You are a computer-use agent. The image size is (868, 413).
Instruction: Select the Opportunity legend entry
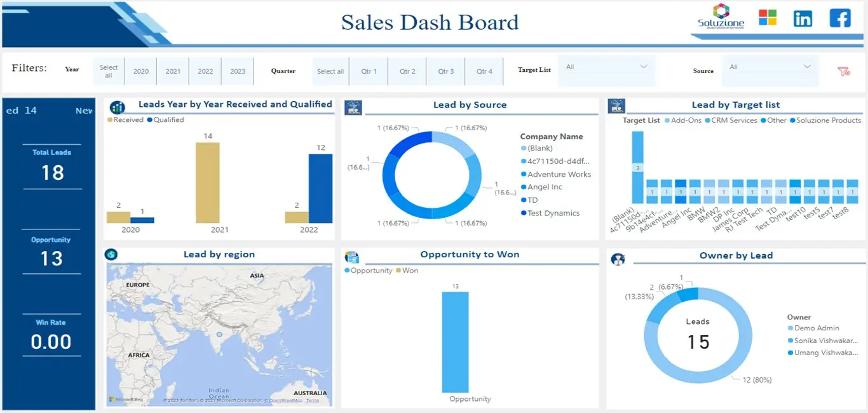(369, 271)
